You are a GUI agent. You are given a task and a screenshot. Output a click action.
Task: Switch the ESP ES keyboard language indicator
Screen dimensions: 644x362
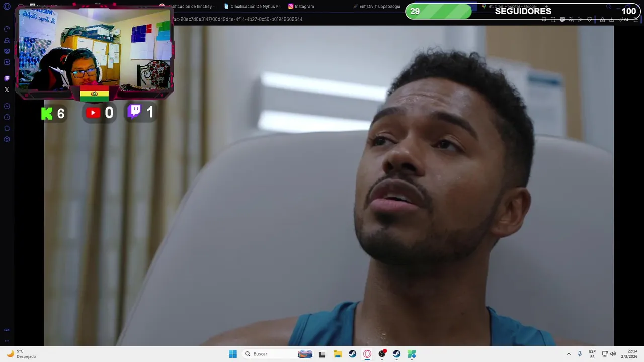pyautogui.click(x=592, y=354)
